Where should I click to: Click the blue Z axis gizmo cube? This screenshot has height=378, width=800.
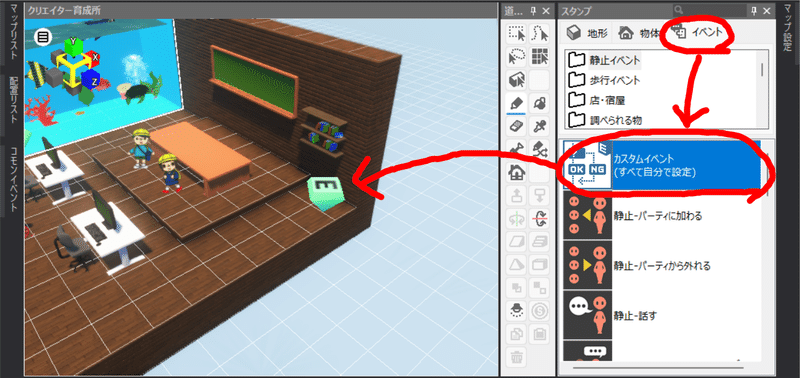[90, 81]
